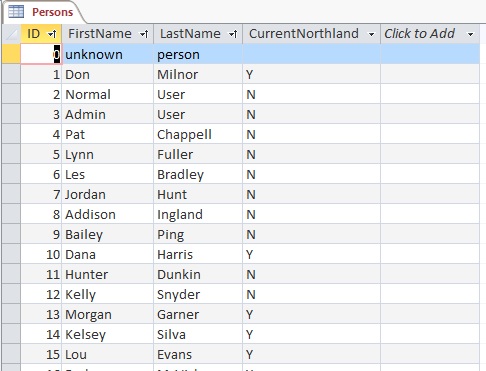
Task: Select the row selector for Don Milnor
Action: [x=12, y=74]
